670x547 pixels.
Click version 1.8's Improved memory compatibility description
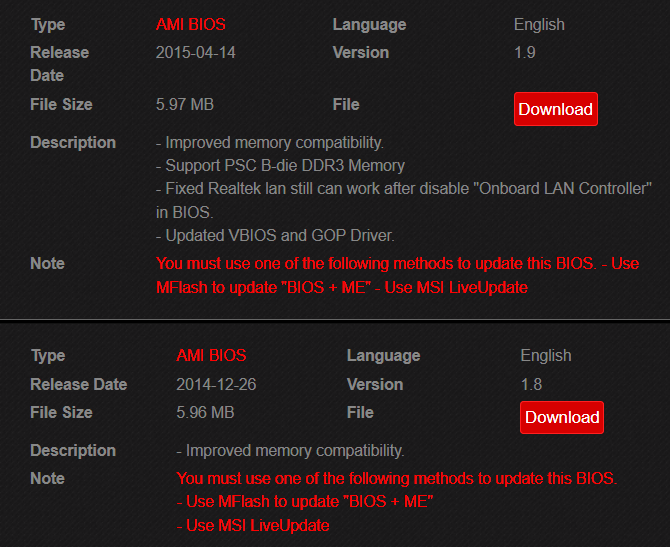[290, 450]
